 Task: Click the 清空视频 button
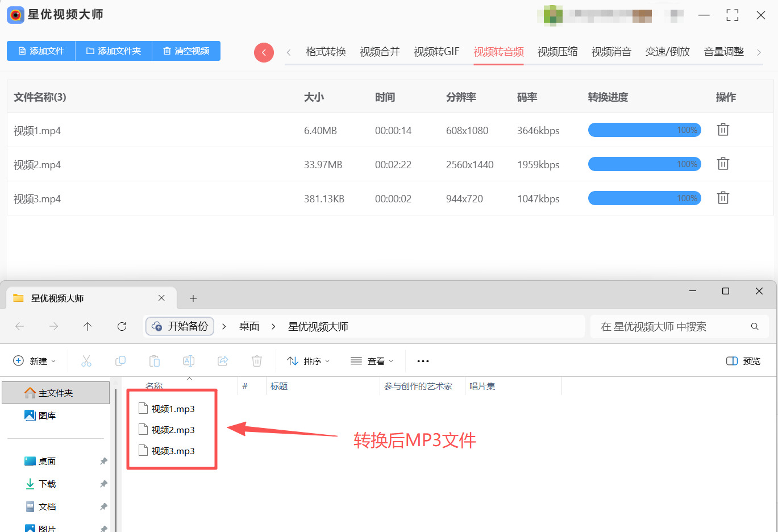(186, 51)
